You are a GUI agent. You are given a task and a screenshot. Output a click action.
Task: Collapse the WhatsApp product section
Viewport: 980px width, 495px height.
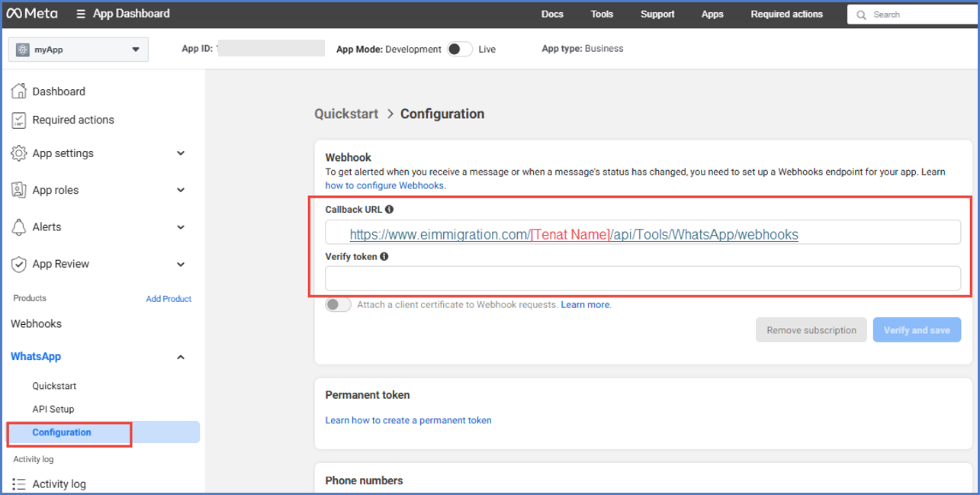(x=181, y=357)
